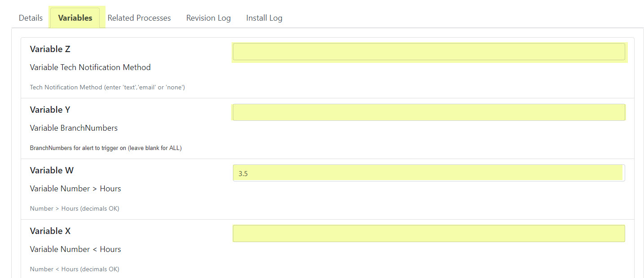The height and width of the screenshot is (278, 644).
Task: Click 'Variable Number > Hours' label
Action: [x=75, y=189]
